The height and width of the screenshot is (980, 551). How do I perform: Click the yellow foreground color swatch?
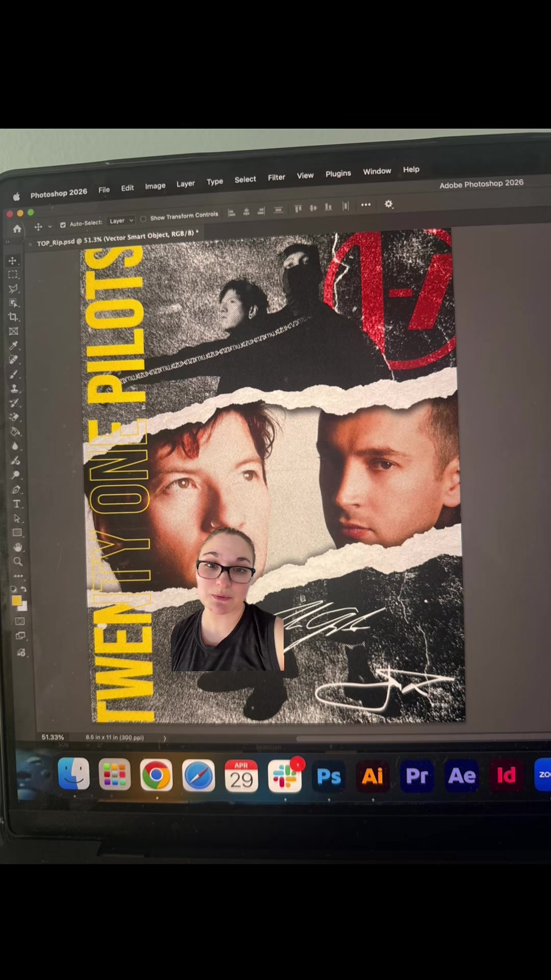16,601
